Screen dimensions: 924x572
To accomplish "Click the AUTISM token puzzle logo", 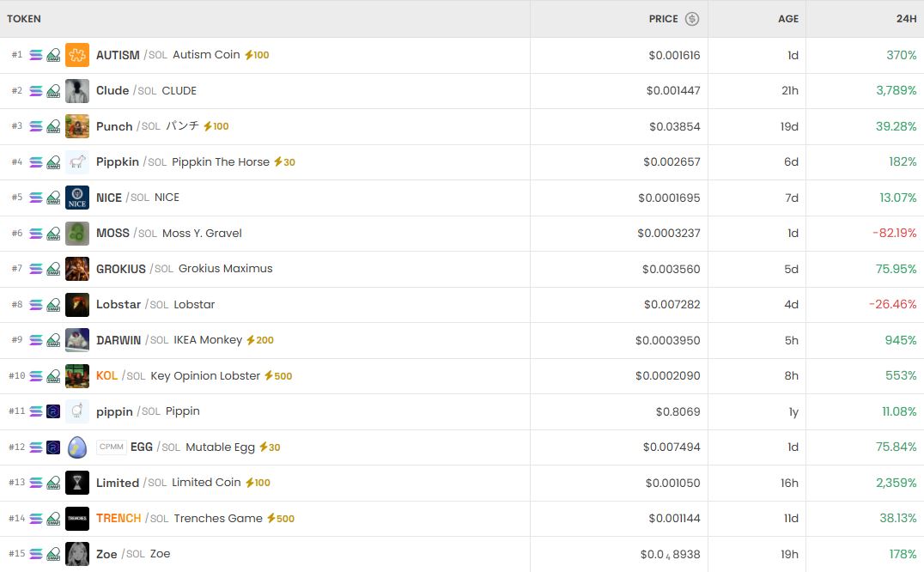I will pos(77,55).
